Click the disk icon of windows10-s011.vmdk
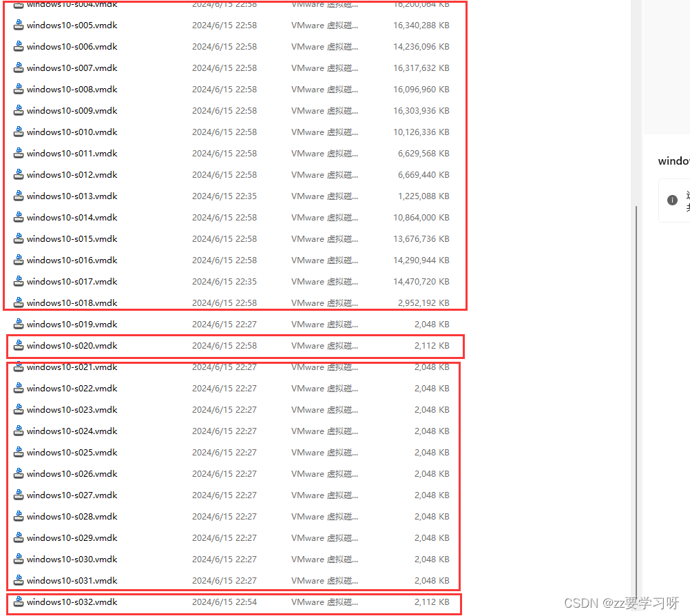Image resolution: width=690 pixels, height=616 pixels. point(19,153)
